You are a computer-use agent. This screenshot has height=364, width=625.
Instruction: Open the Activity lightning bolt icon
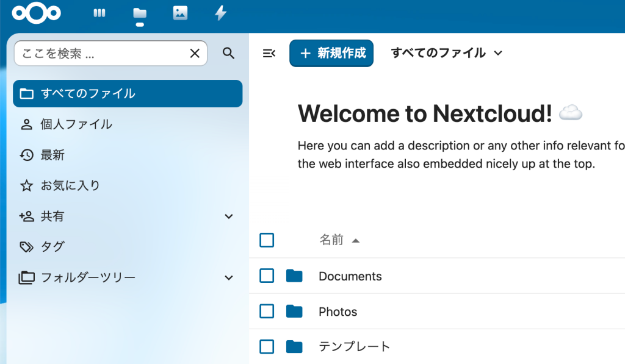[x=220, y=13]
